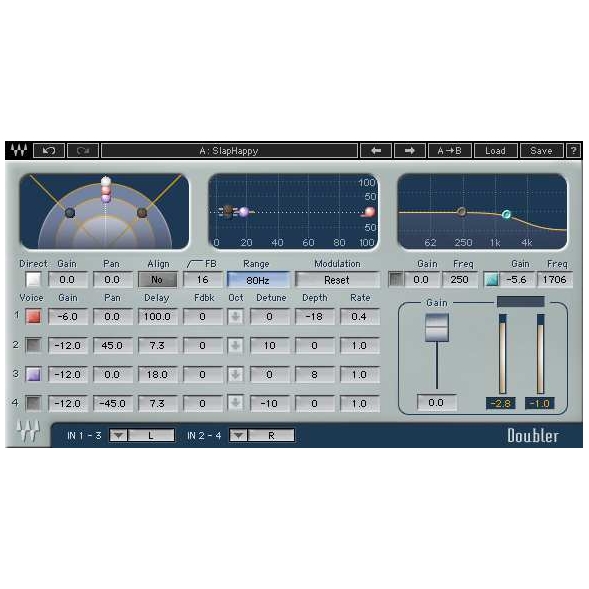Click the Modulation Reset button
The image size is (589, 589).
[x=337, y=280]
